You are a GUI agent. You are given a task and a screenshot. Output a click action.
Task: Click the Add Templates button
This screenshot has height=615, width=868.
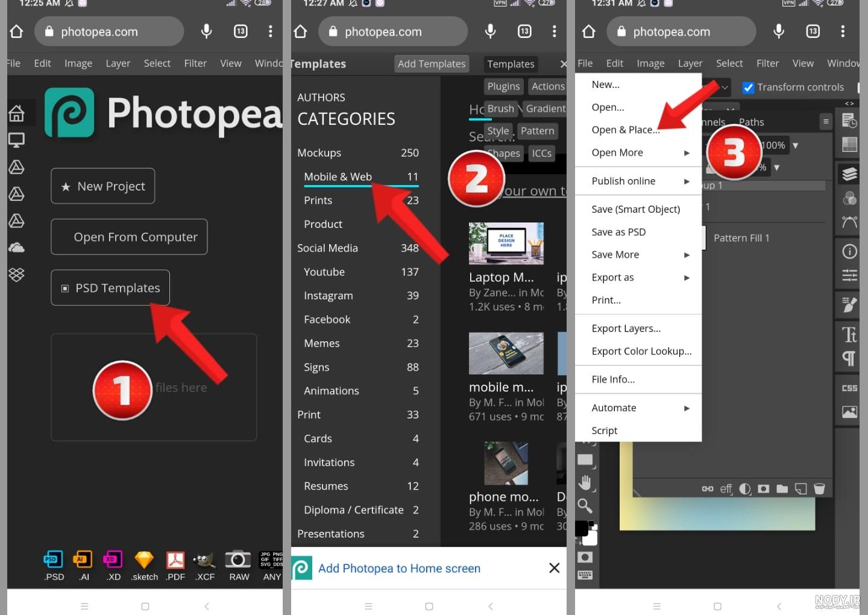click(x=432, y=64)
